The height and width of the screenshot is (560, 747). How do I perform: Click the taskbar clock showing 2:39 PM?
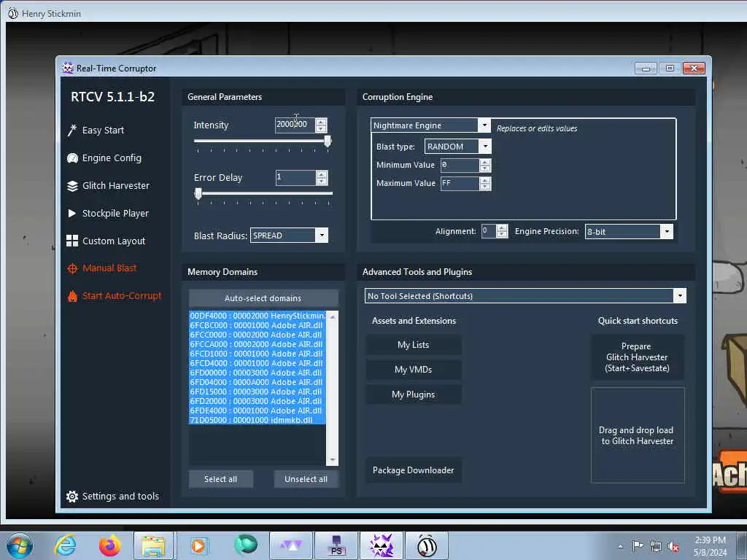point(710,540)
